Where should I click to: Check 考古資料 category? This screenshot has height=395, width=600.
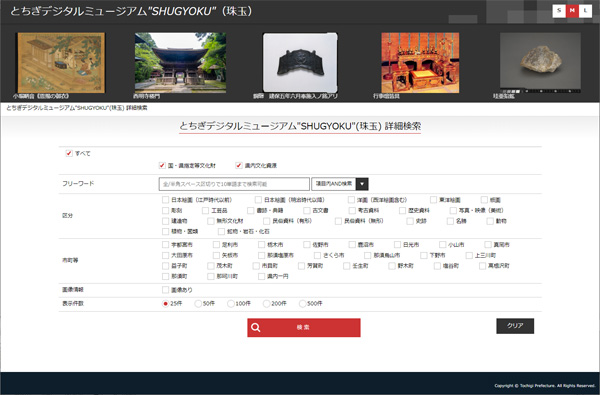tap(352, 211)
